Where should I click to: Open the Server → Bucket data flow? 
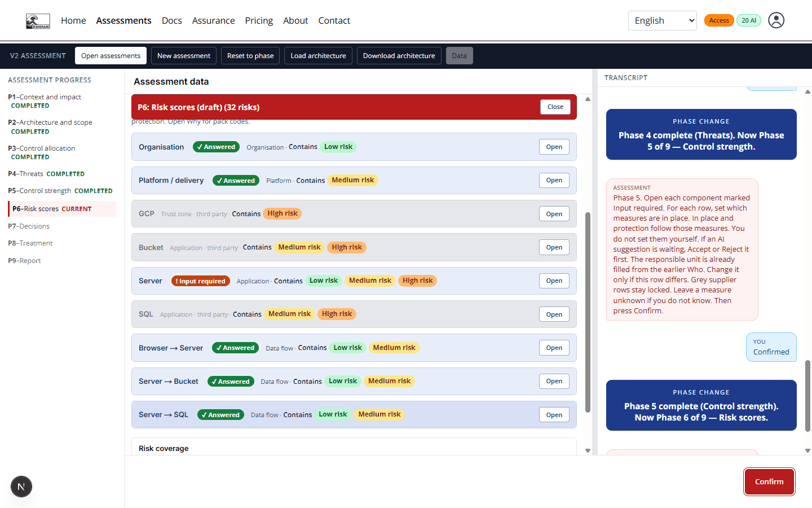tap(554, 381)
